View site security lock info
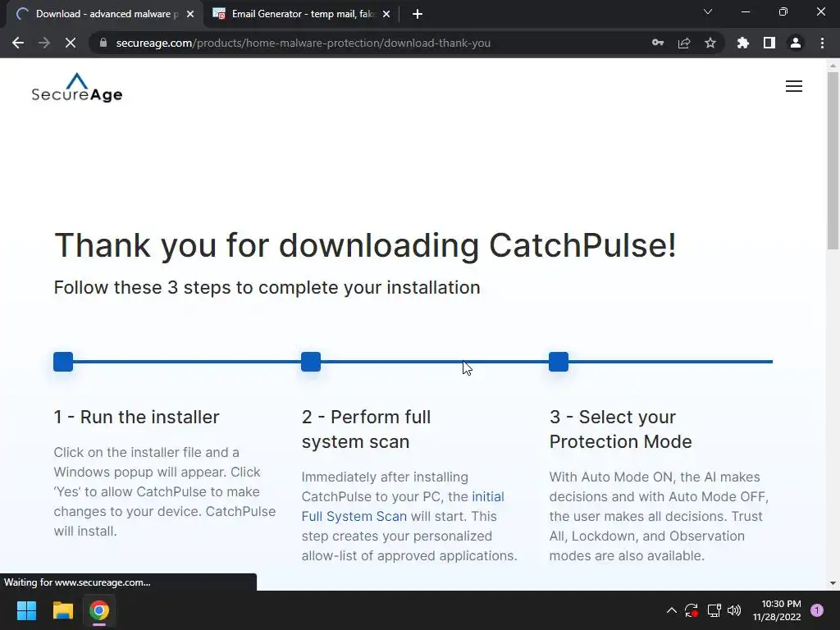The width and height of the screenshot is (840, 630). 103,43
